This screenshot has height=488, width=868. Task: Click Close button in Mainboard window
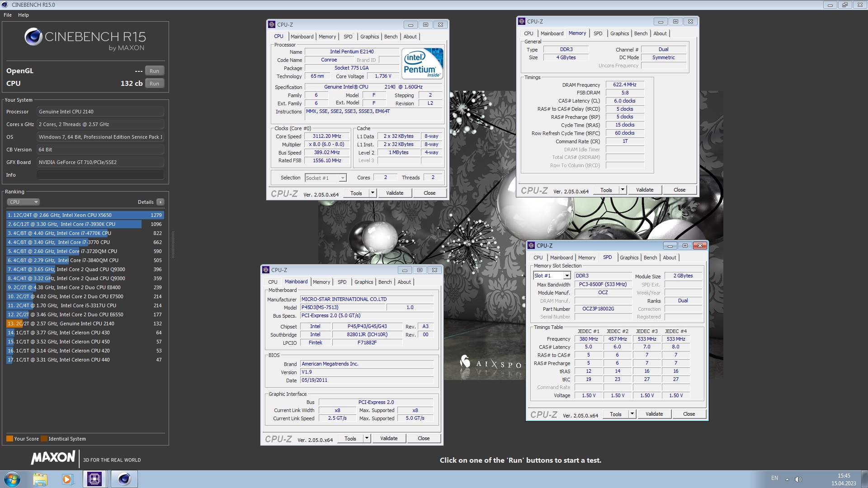(x=424, y=438)
